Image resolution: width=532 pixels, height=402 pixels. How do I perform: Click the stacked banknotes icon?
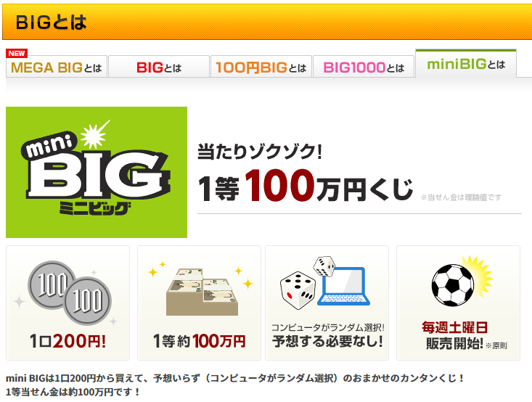click(202, 292)
